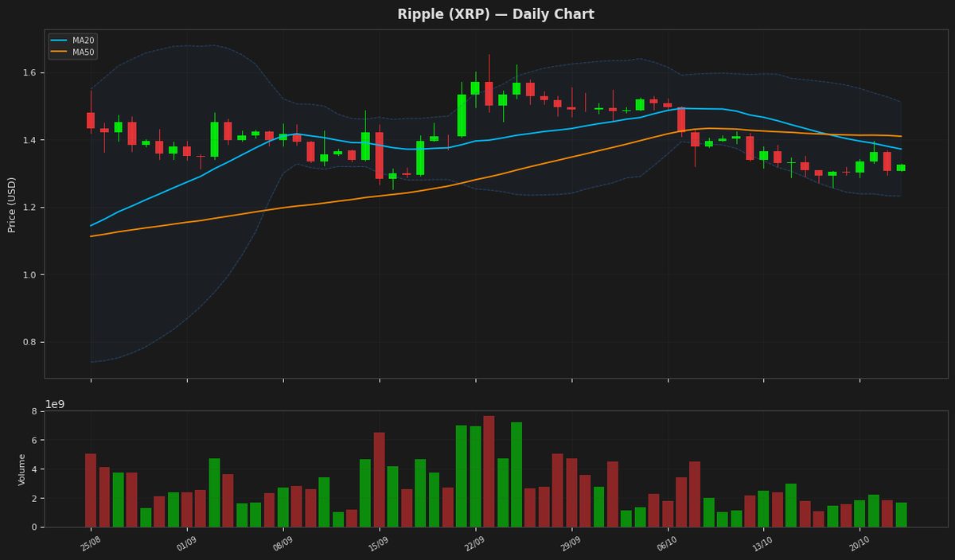Click the 22/09 date label

tap(475, 543)
